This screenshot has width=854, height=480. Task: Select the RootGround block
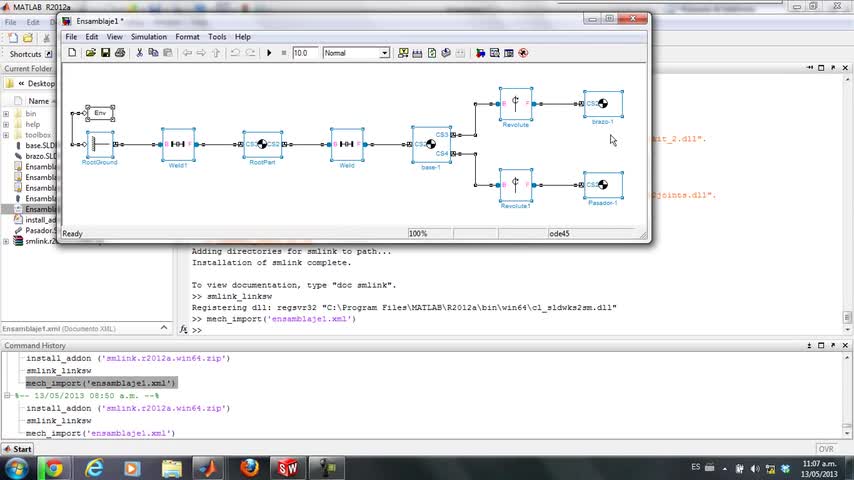pos(100,144)
